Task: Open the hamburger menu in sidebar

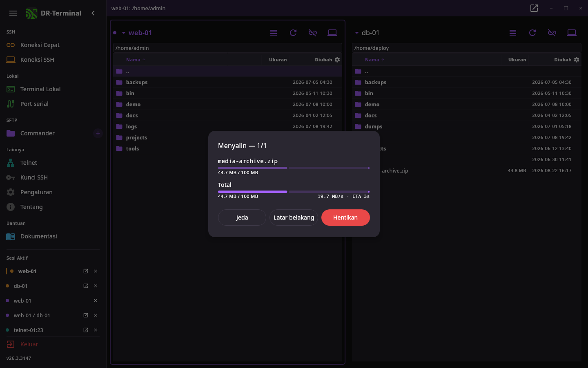Action: click(13, 13)
